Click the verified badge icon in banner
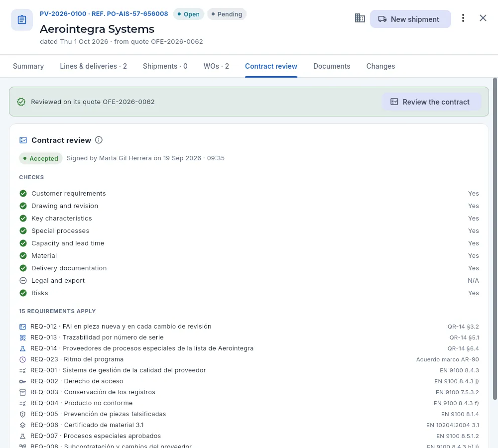Viewport: 498px width, 448px height. click(x=21, y=102)
